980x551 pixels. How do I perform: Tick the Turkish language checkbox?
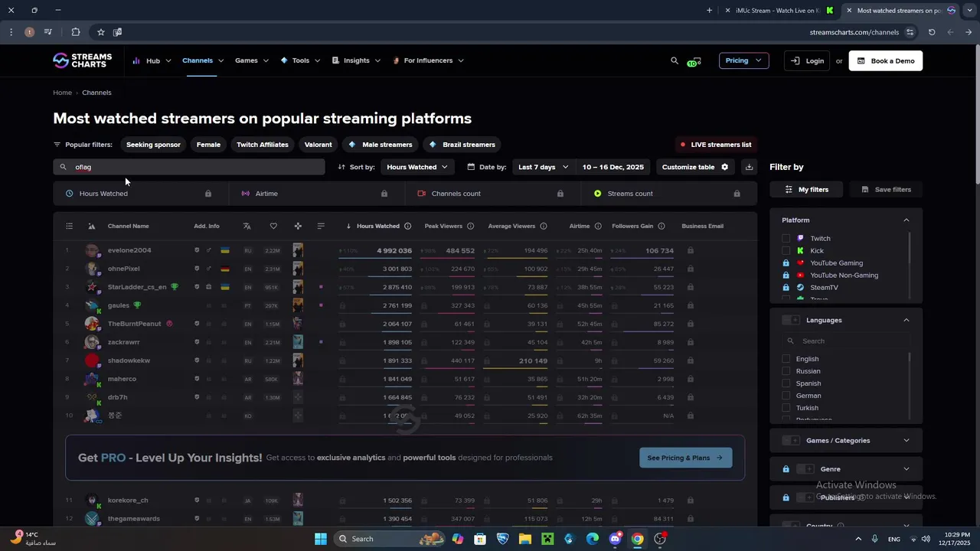[786, 408]
